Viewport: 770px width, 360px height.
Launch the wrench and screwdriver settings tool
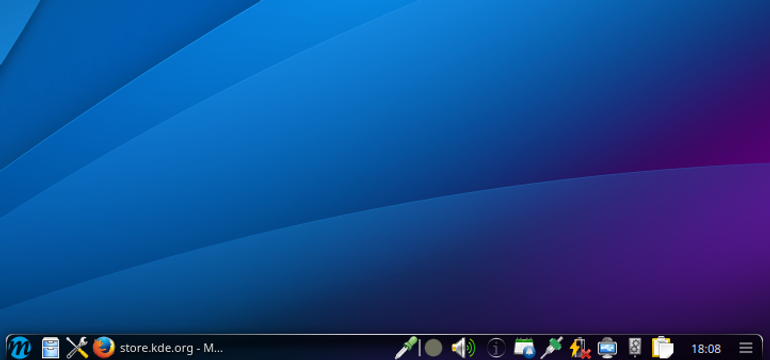click(77, 348)
